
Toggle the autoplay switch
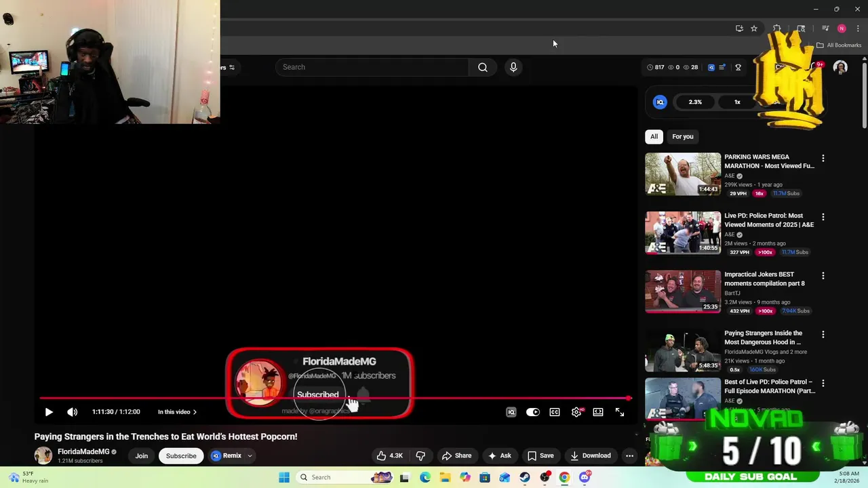(x=533, y=412)
